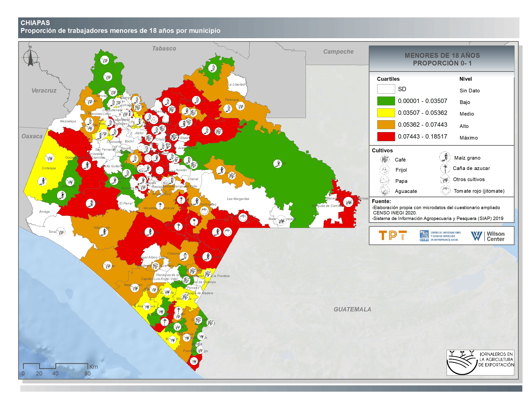Click the Cintalapa municipality label
Screen dimensions: 532x411
click(x=49, y=168)
